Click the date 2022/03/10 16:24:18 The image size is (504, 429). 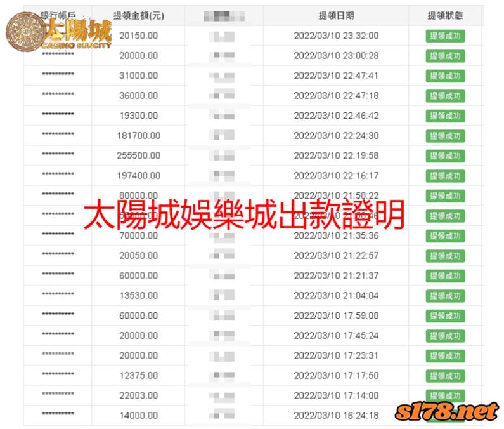click(x=336, y=415)
